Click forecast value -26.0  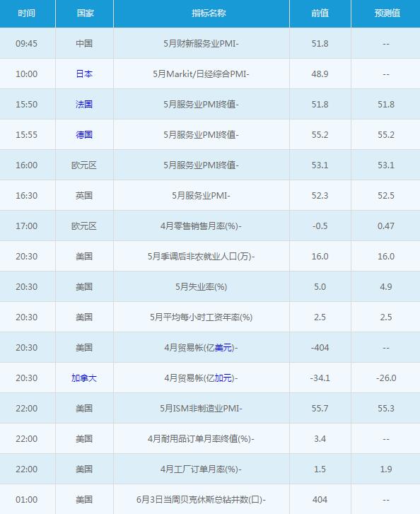pos(386,378)
